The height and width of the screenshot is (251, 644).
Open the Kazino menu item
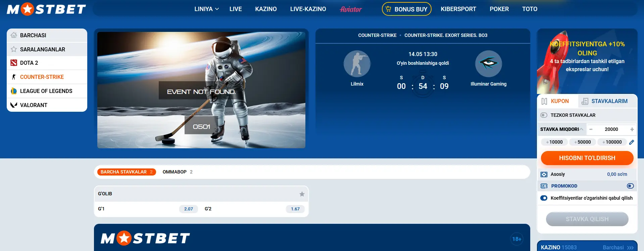click(x=266, y=9)
